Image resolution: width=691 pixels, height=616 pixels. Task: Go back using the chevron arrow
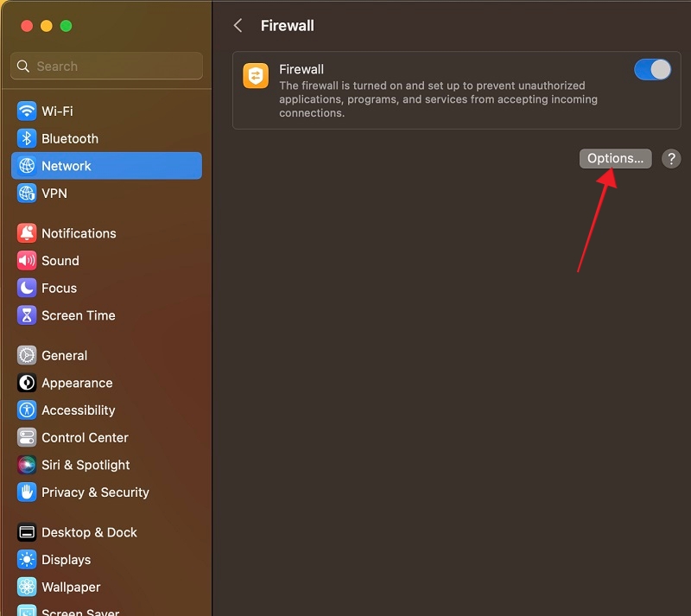pyautogui.click(x=238, y=25)
